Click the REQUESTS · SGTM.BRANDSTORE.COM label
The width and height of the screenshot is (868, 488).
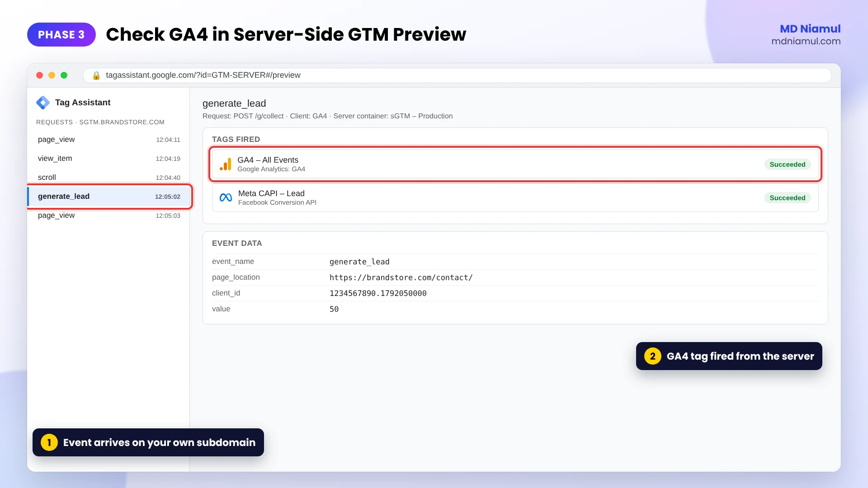click(100, 122)
